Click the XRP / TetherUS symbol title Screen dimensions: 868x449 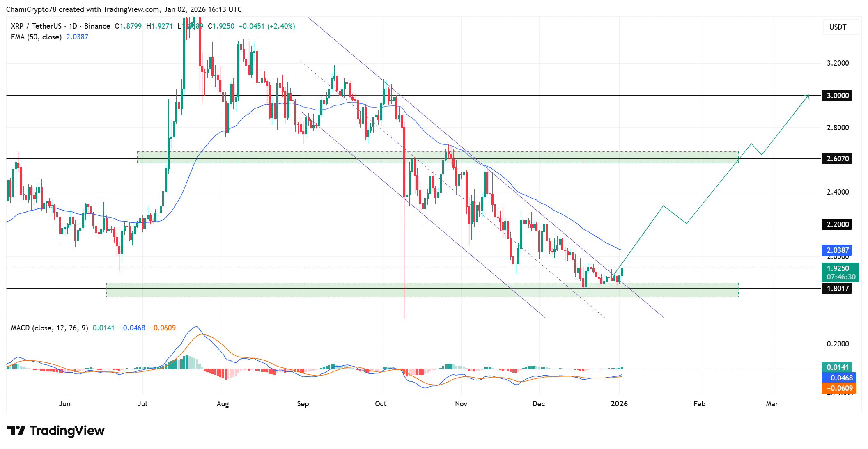(36, 26)
